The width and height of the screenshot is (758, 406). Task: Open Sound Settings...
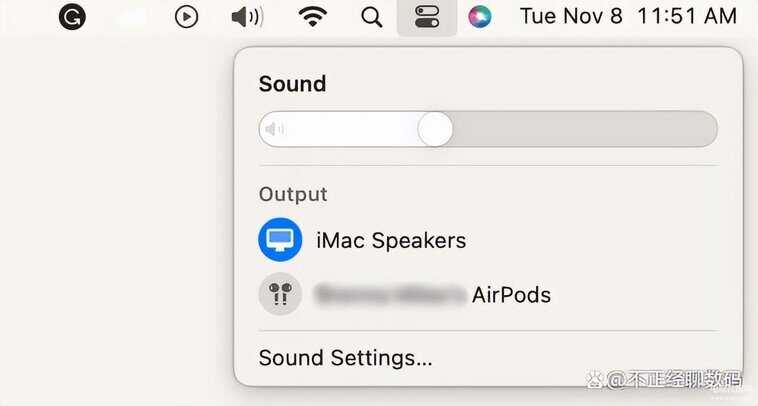point(345,358)
